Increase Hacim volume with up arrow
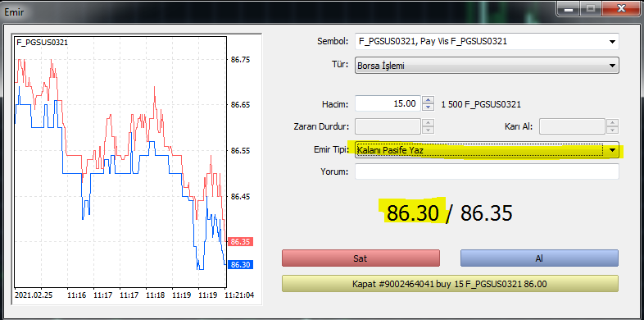The image size is (644, 320). click(428, 100)
